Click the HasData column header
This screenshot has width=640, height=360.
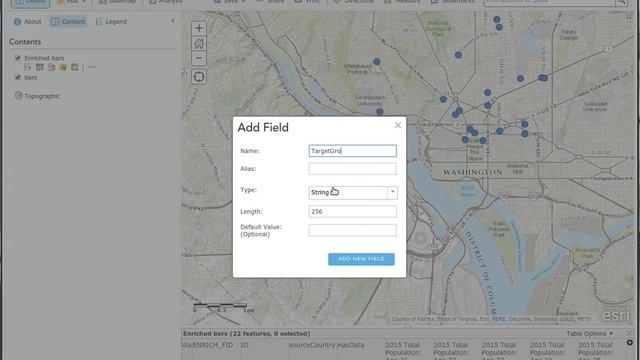351,345
